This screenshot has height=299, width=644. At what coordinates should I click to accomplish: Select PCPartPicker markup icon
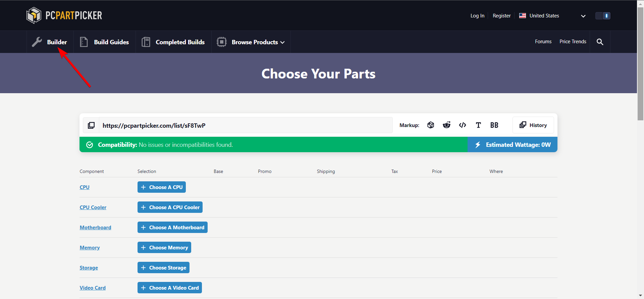pyautogui.click(x=431, y=125)
